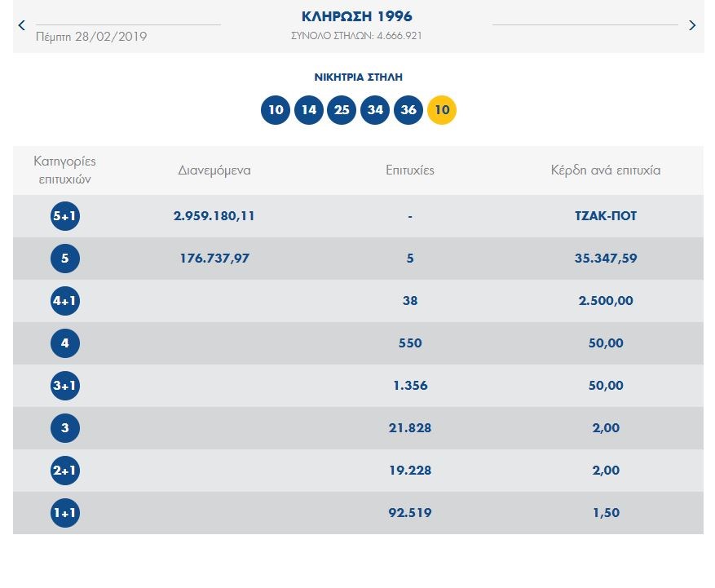Screen dimensions: 715x588
Task: Click the winning number 34 ball
Action: click(x=375, y=110)
